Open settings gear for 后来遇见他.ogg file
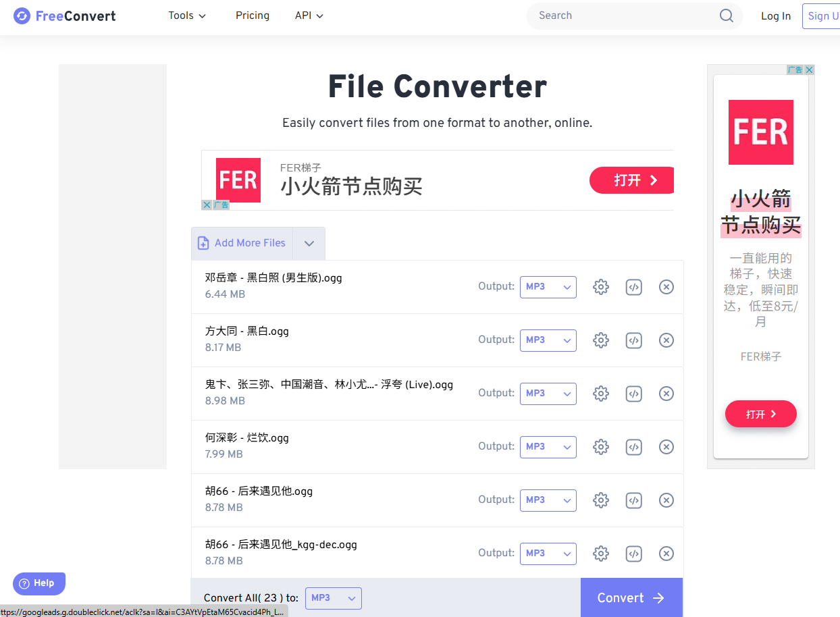Screen dimensions: 840x617 (600, 500)
